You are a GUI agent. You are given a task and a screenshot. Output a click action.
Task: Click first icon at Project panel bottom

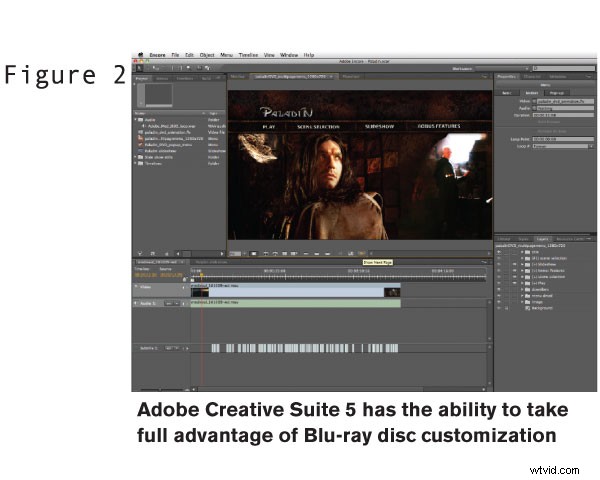coord(140,253)
